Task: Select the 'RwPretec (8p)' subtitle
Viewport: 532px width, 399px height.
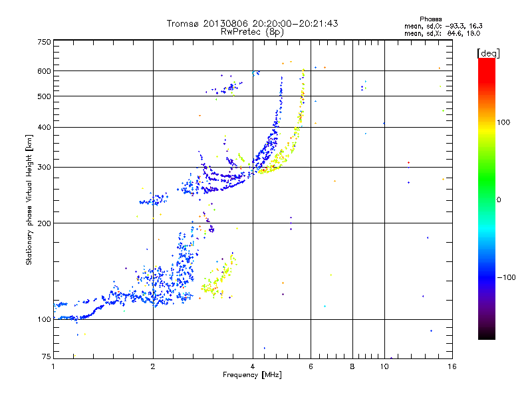Action: 252,32
